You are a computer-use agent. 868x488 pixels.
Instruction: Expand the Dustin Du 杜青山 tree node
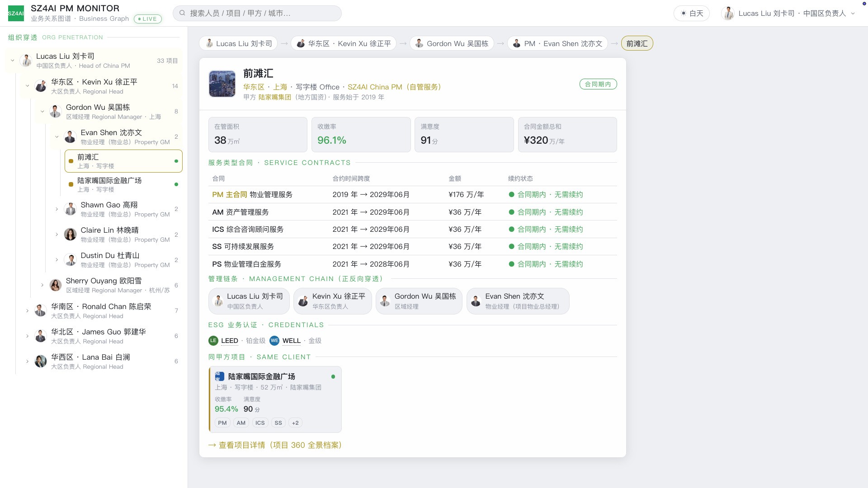click(x=57, y=259)
